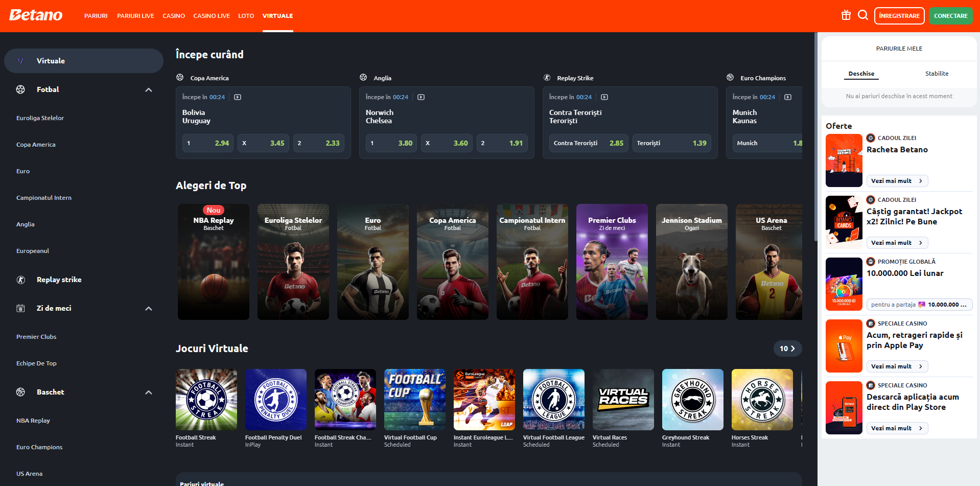Click the Replay strike sidebar icon
980x486 pixels.
21,280
